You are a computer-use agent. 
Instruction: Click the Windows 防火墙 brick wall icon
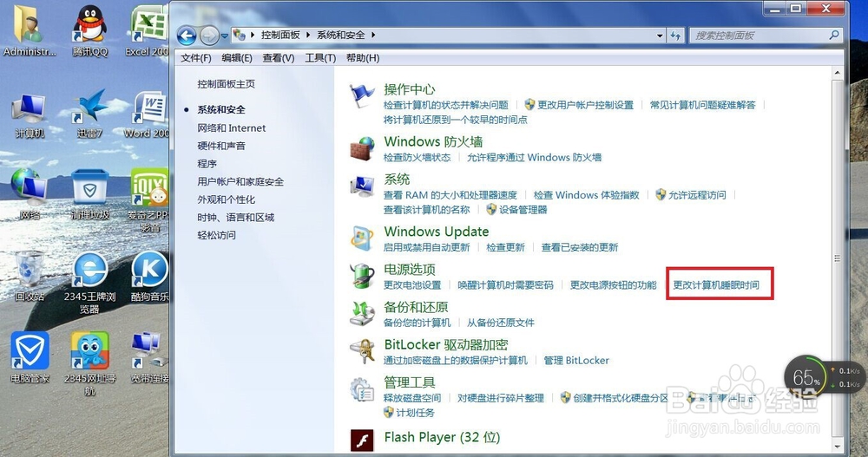(x=363, y=148)
